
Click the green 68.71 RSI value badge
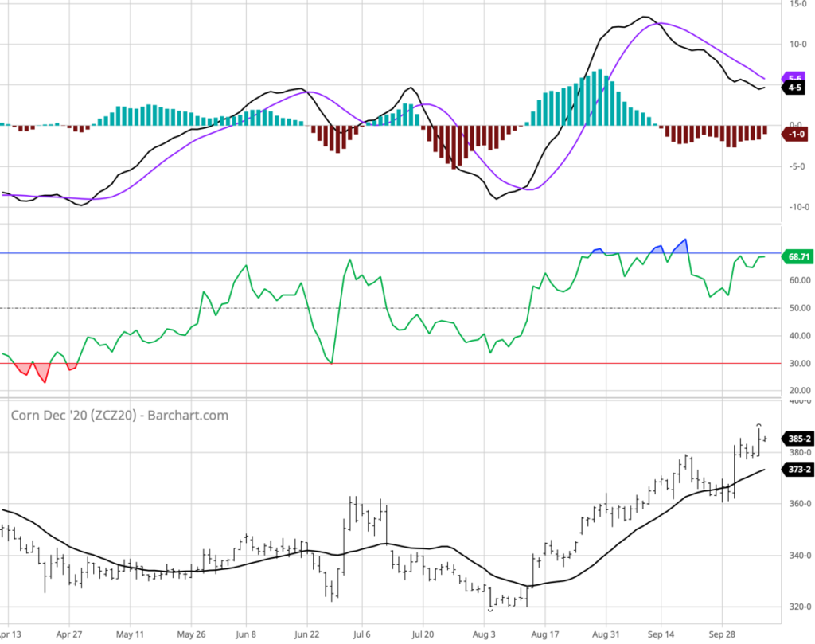coord(798,257)
